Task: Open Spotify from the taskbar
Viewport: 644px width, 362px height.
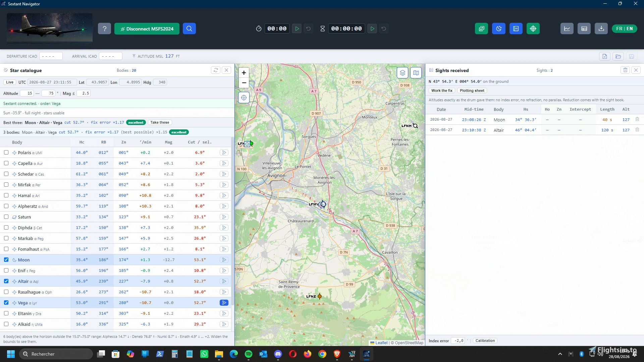Action: point(249,354)
